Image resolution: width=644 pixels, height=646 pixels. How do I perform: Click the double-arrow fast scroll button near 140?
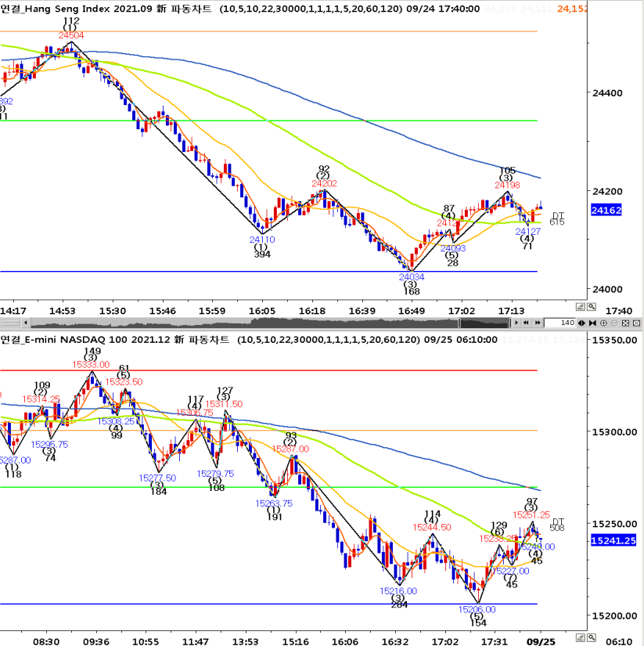pyautogui.click(x=538, y=323)
